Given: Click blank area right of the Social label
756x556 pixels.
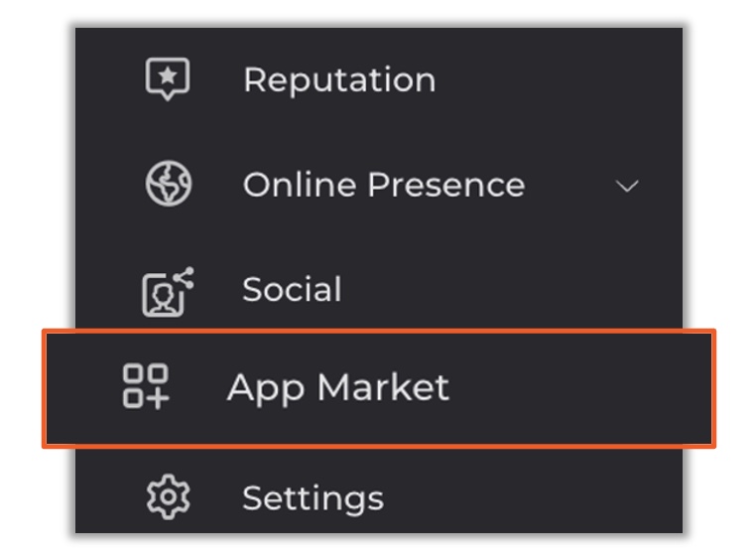Looking at the screenshot, I should point(496,290).
